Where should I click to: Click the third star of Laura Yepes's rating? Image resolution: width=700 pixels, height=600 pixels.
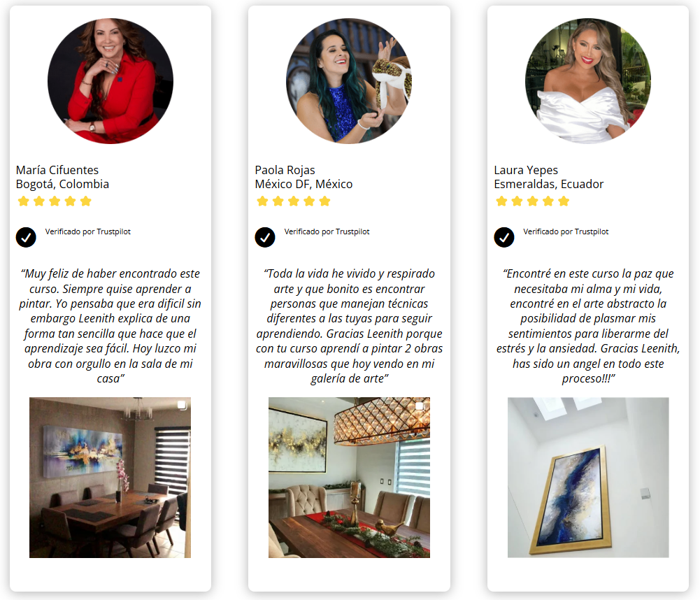coord(533,201)
